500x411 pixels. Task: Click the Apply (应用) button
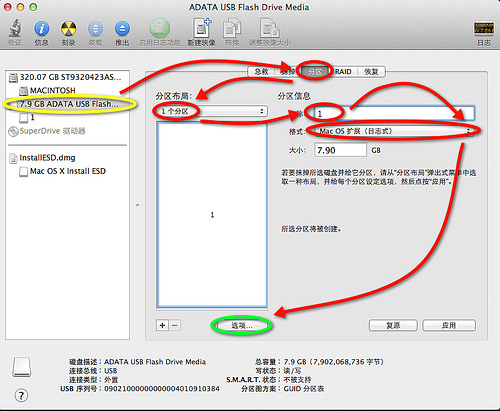coord(449,325)
